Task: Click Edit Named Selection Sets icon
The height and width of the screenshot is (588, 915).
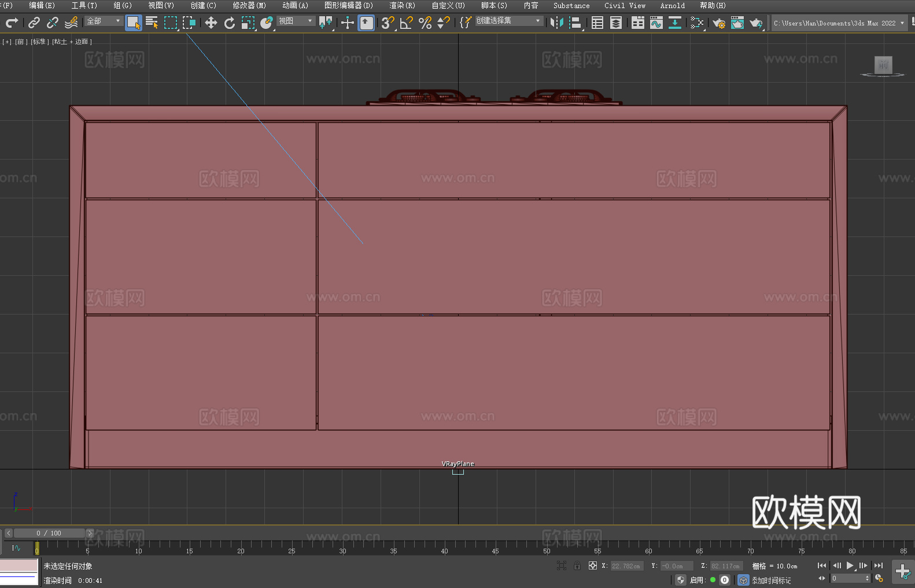Action: (x=465, y=23)
